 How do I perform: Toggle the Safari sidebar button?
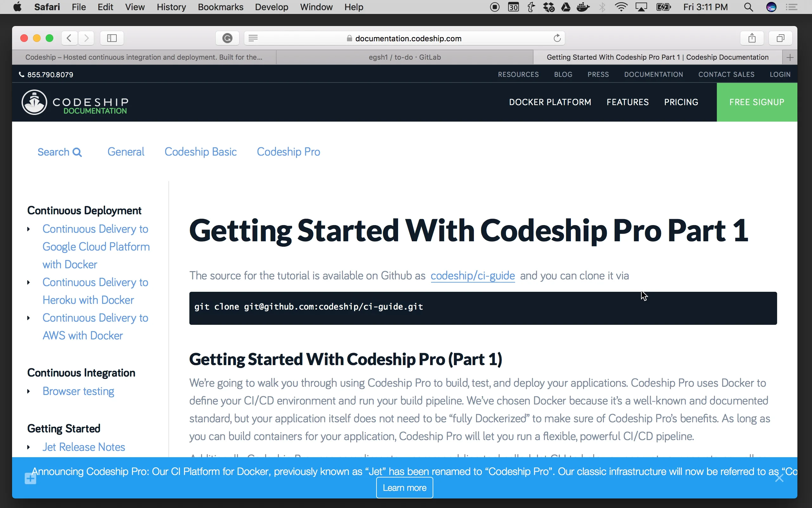112,38
